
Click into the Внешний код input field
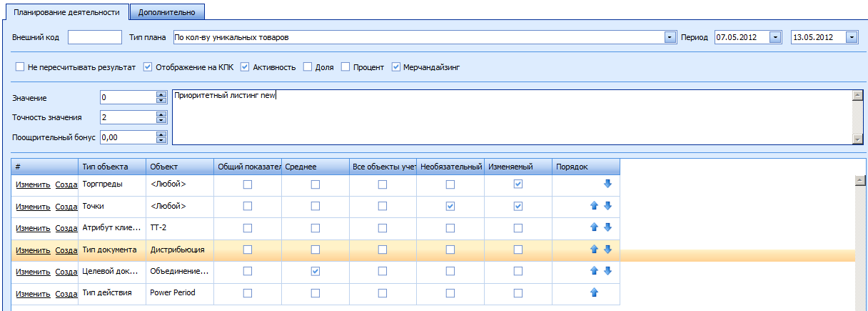(x=95, y=37)
